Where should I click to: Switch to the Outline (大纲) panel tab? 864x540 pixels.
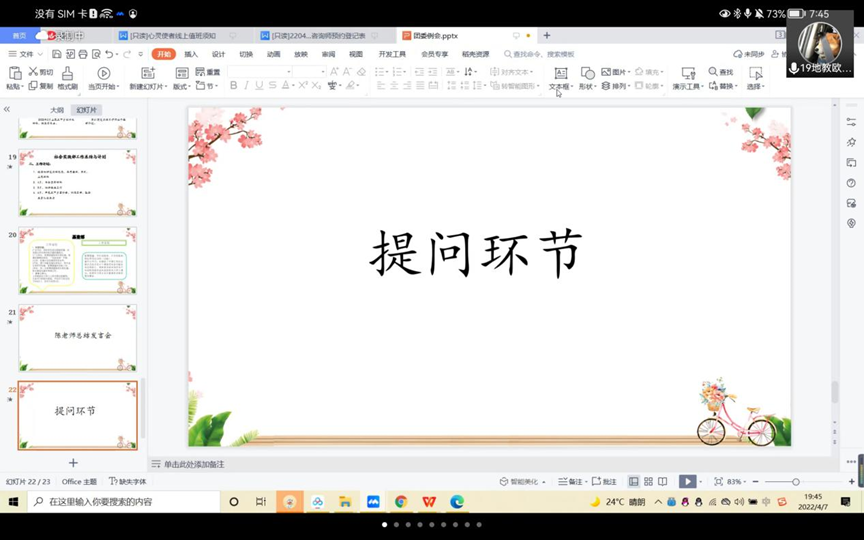pos(58,110)
